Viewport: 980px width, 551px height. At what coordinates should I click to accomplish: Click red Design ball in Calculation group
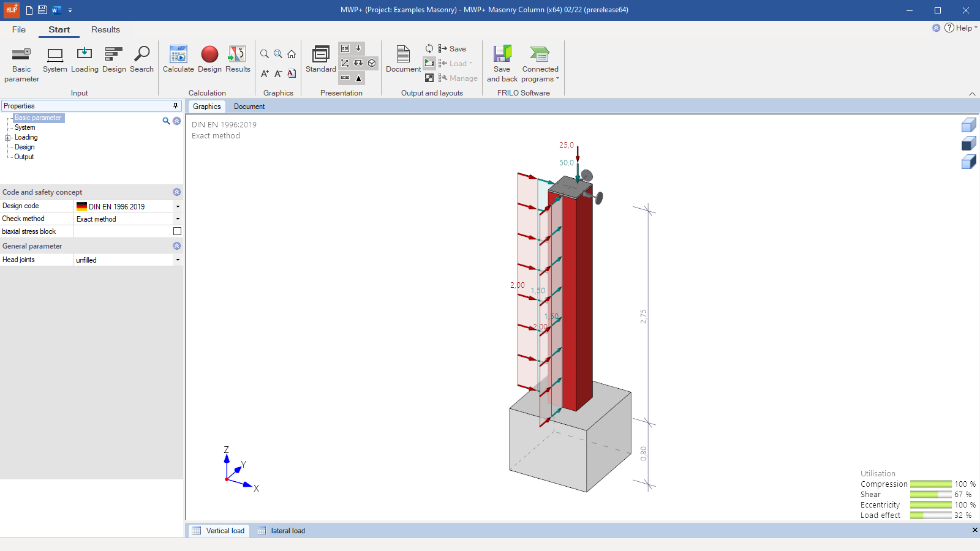(x=209, y=59)
